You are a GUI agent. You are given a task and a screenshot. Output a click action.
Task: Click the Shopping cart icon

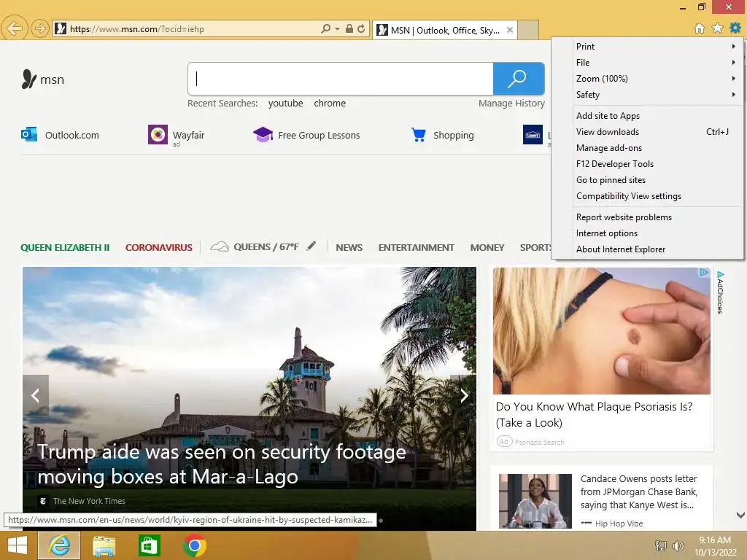[x=418, y=135]
